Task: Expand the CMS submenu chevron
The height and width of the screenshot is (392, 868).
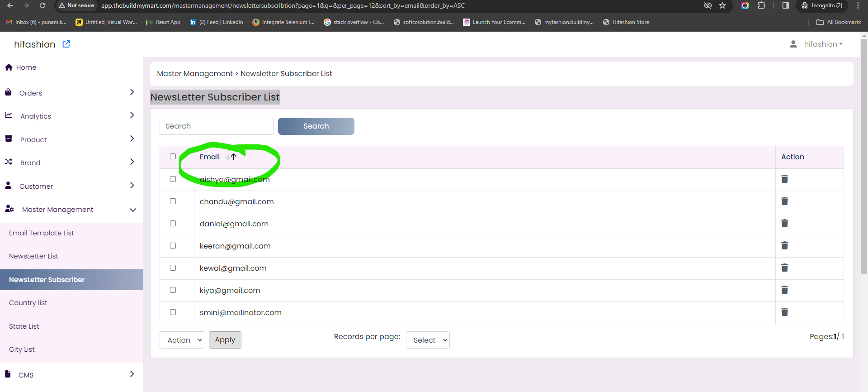Action: click(132, 374)
